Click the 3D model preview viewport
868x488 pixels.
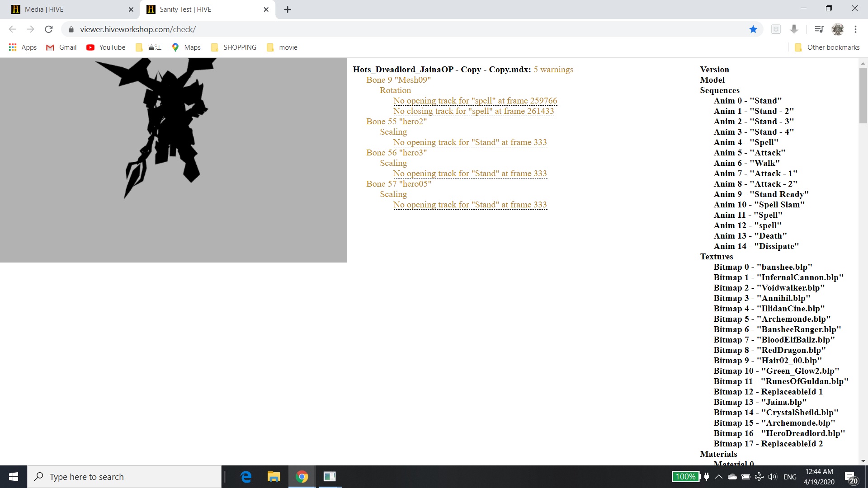click(174, 160)
